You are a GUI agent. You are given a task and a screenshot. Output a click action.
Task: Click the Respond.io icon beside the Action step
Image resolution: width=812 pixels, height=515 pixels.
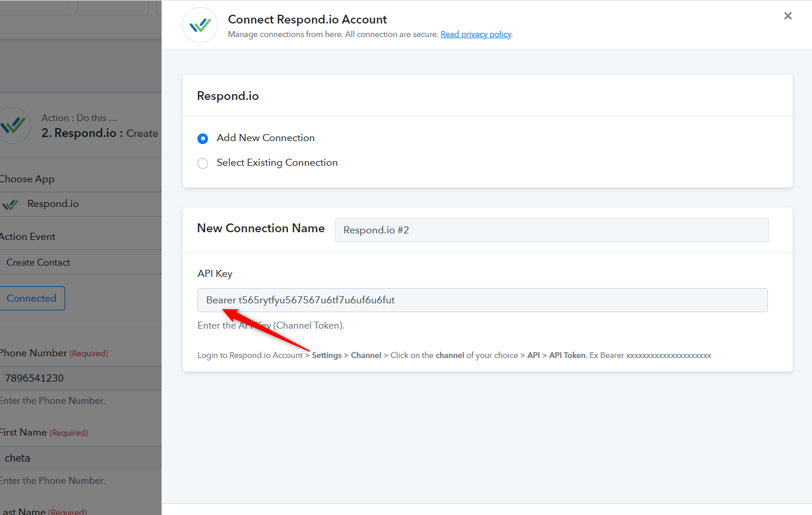click(13, 125)
